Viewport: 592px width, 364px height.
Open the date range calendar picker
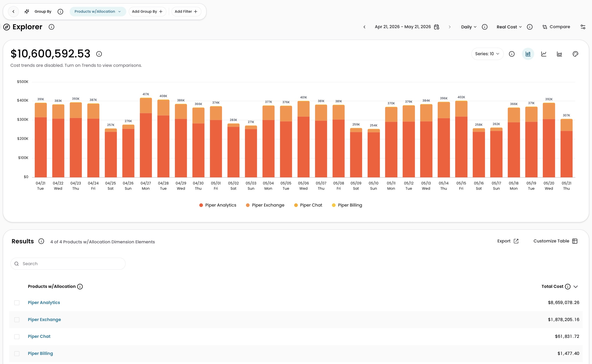437,27
